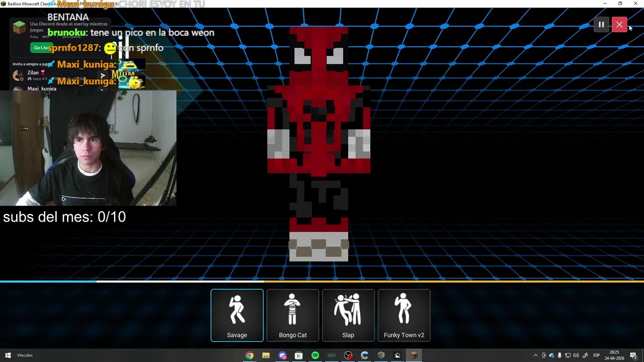Open Google Chrome from the taskbar
The image size is (644, 362).
coord(250,355)
